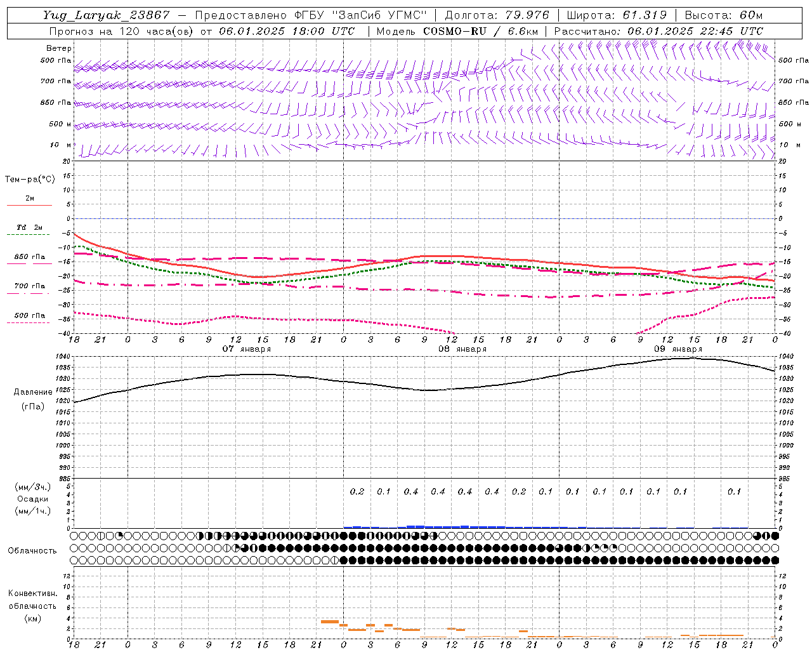Click the 09 января date label

[678, 349]
